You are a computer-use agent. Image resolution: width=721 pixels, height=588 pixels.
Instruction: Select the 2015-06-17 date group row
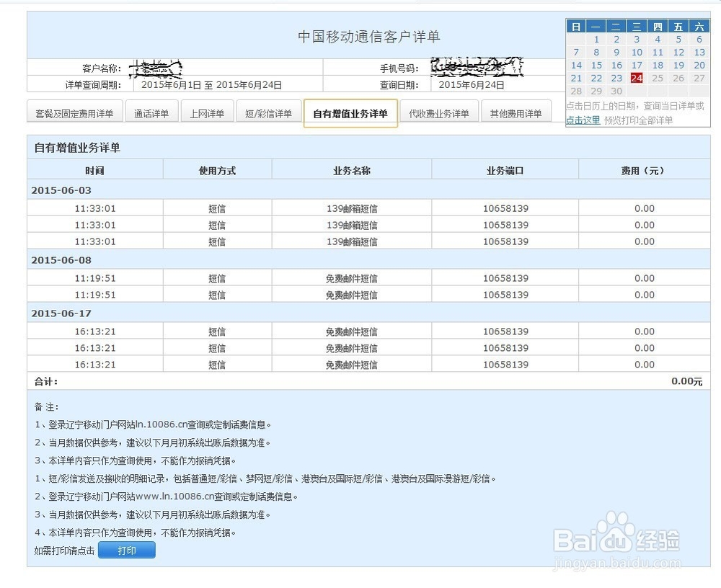[x=368, y=313]
